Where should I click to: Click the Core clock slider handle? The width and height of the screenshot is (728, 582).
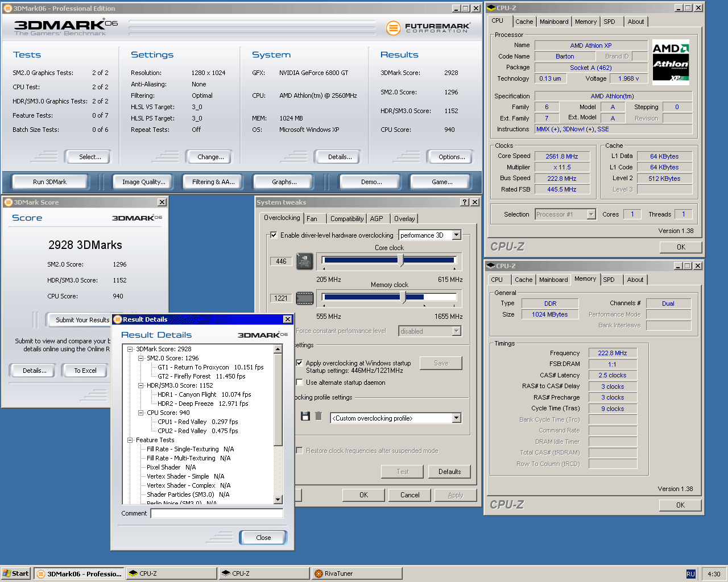400,260
